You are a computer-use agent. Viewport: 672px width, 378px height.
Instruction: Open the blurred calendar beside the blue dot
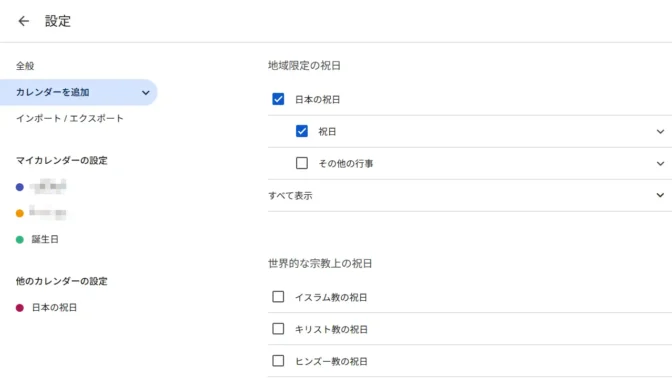click(48, 187)
